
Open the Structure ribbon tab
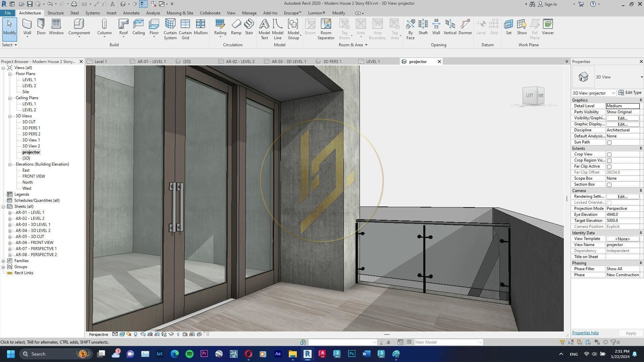click(x=55, y=13)
